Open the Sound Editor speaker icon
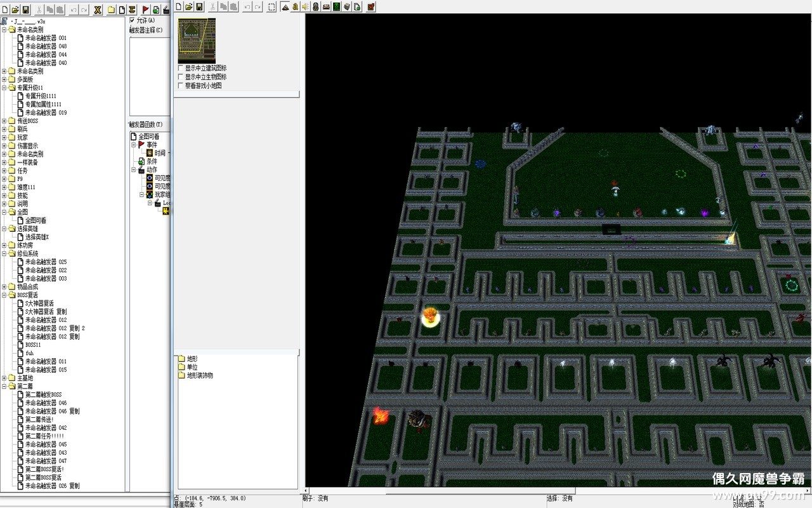Viewport: 812px width, 508px height. point(305,7)
